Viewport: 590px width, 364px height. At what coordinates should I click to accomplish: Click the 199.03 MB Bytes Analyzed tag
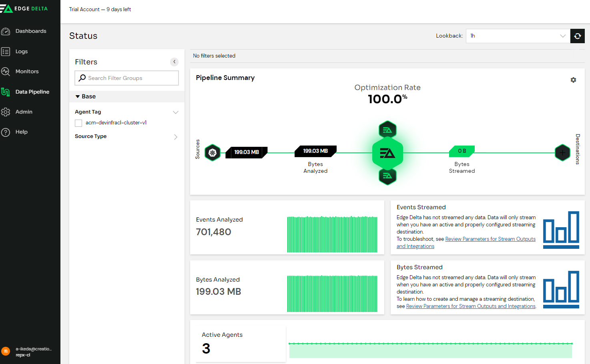click(315, 151)
